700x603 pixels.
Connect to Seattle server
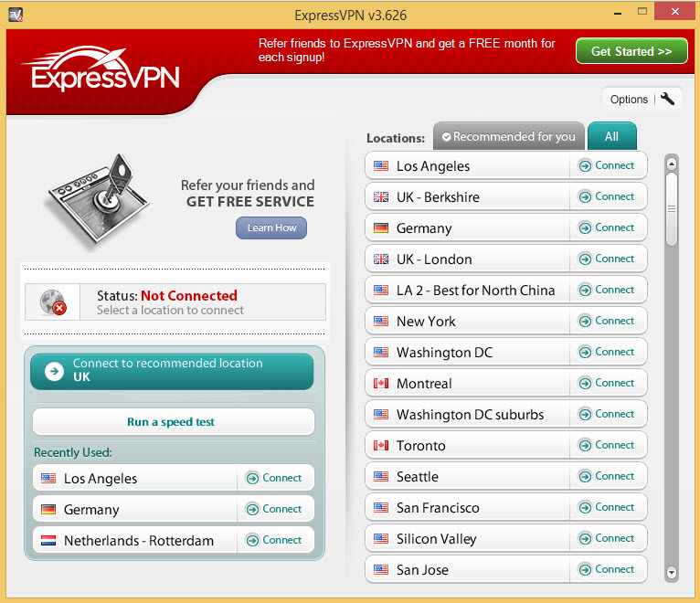click(606, 476)
